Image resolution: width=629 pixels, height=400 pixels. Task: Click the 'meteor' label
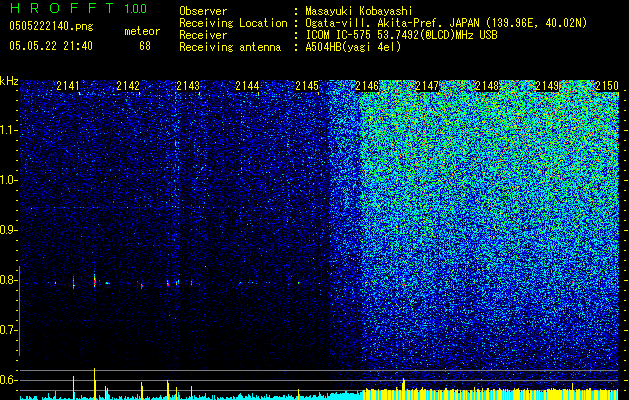[142, 32]
